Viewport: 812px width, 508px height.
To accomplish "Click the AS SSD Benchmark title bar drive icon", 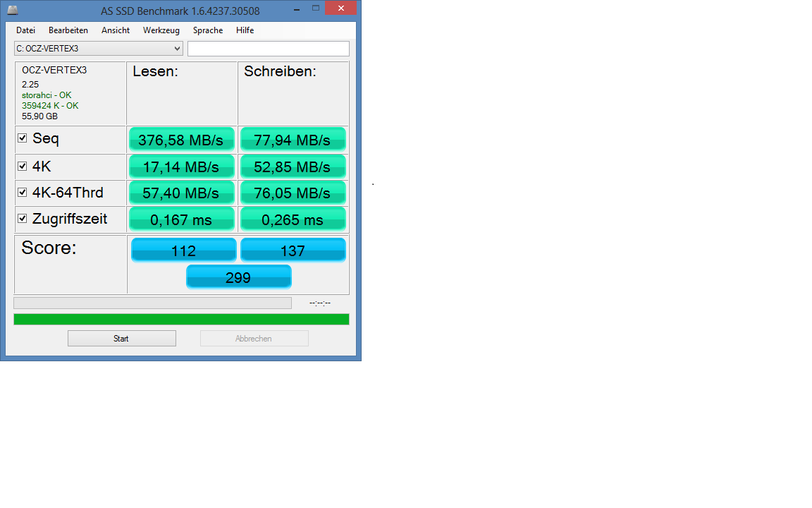I will click(13, 10).
